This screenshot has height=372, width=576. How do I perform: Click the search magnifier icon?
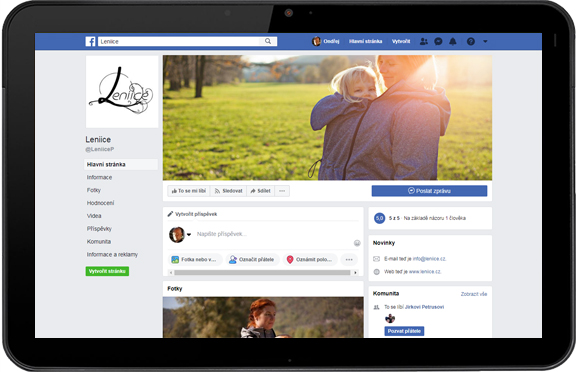pos(268,41)
